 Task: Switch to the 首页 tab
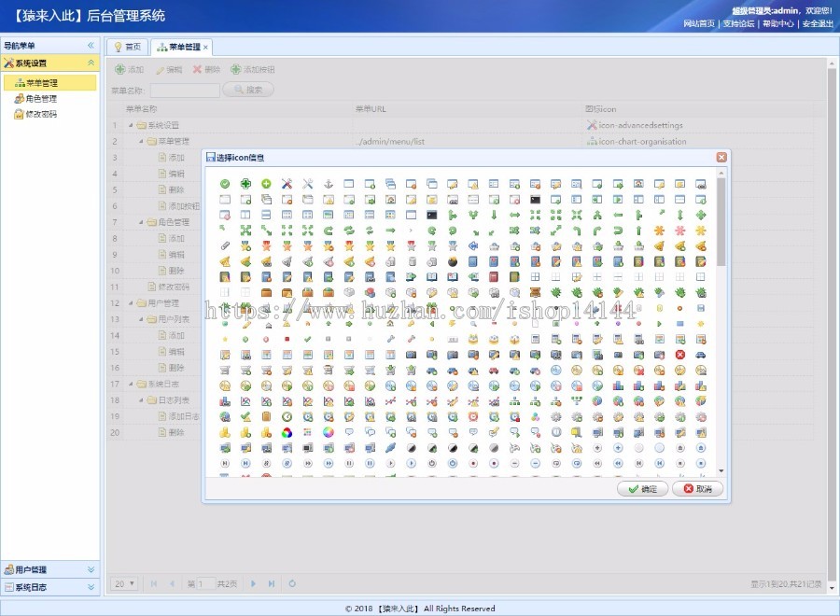point(129,46)
